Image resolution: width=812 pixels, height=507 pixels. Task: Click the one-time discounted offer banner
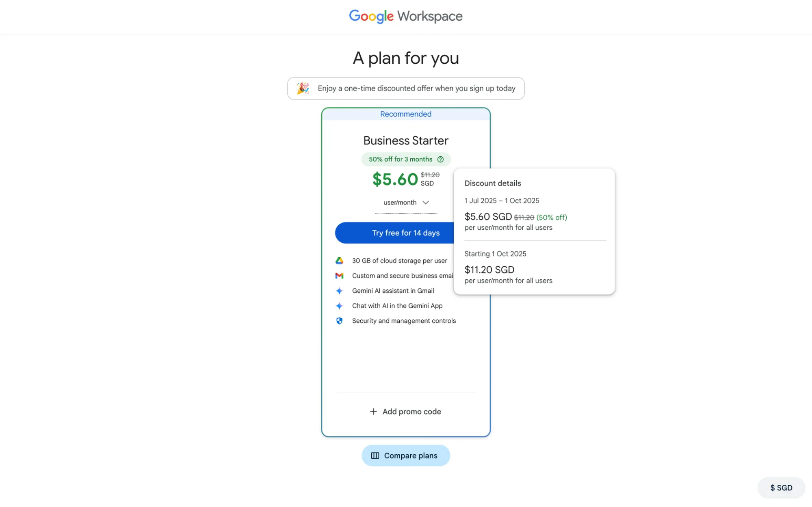[416, 88]
